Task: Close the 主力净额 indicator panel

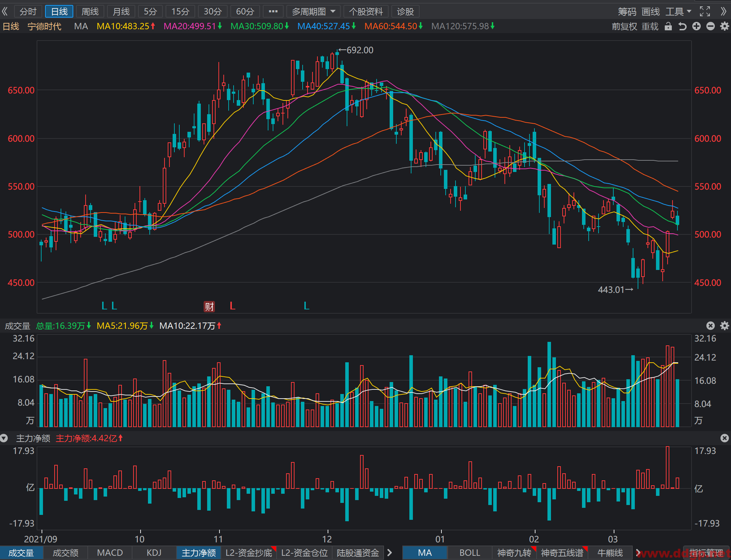Action: 724,438
